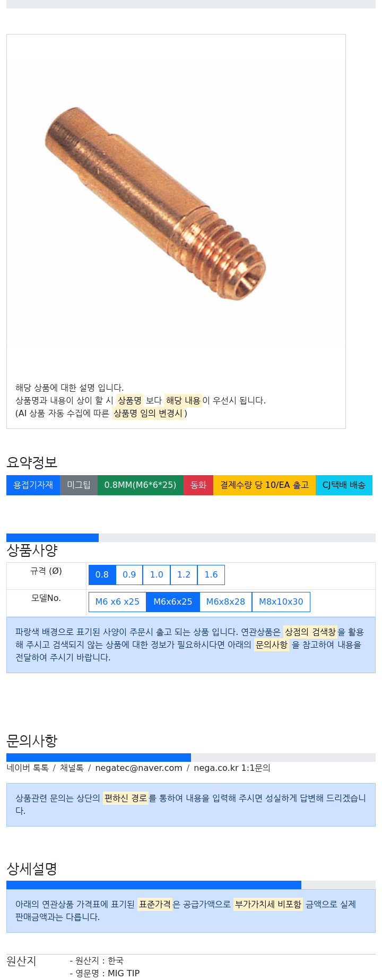The height and width of the screenshot is (980, 382).
Task: Choose model M6 x6 x25
Action: tap(117, 602)
